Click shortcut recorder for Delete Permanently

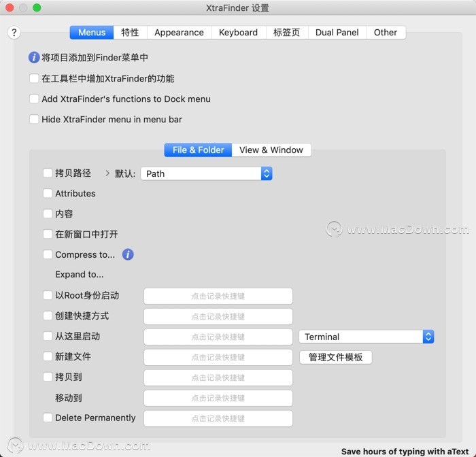point(218,418)
